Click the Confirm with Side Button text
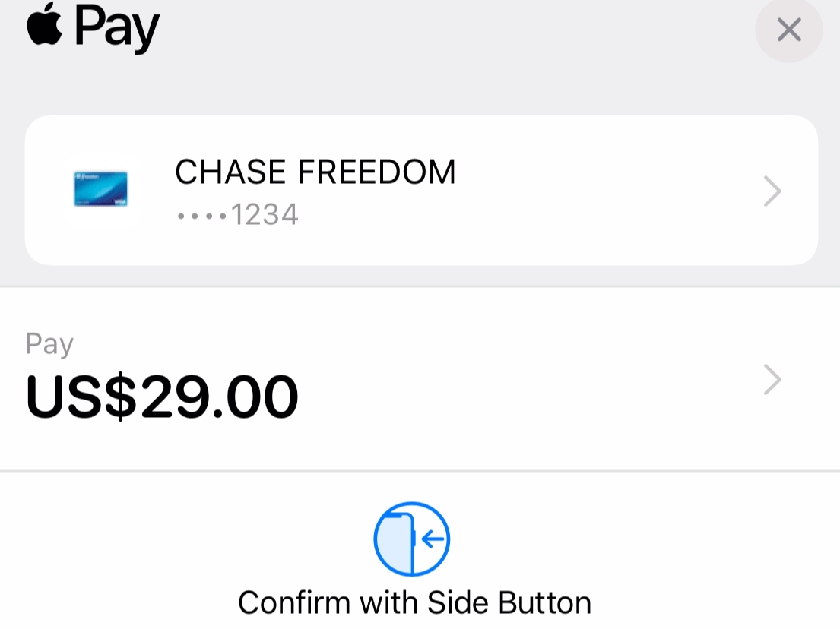The width and height of the screenshot is (840, 629). click(414, 602)
